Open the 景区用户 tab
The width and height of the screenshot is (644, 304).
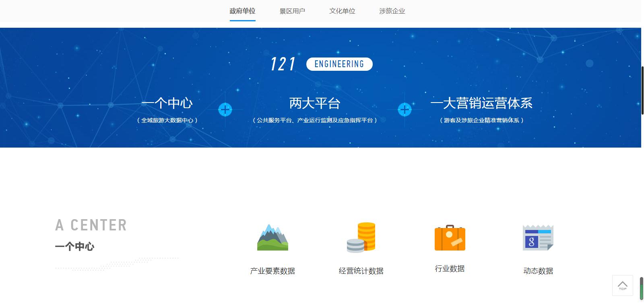point(292,11)
